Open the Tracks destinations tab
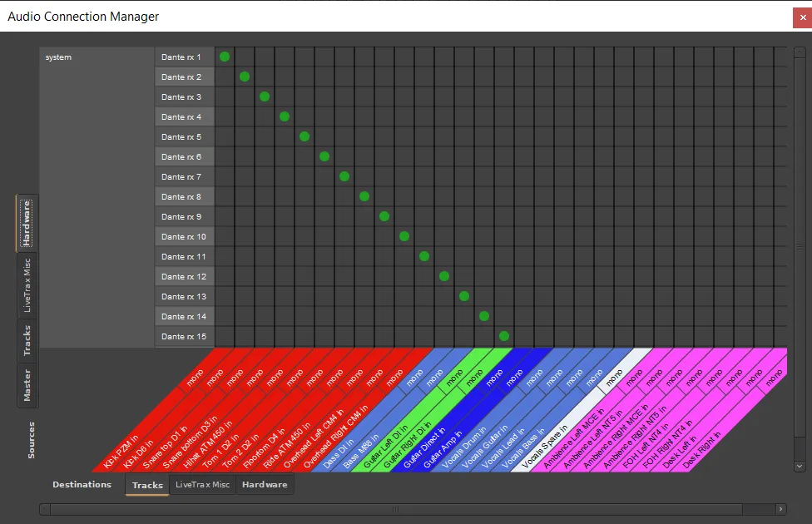 (147, 485)
